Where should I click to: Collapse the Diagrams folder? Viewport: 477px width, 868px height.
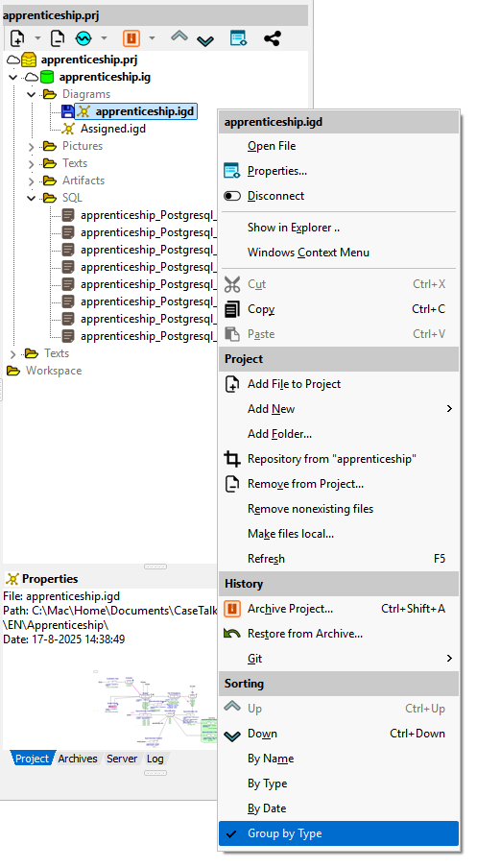coord(32,95)
